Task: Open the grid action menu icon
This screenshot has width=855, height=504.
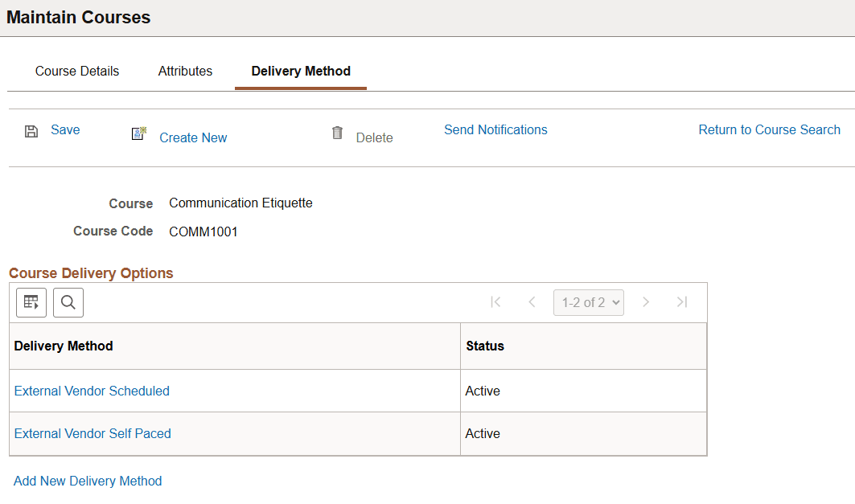Action: click(31, 302)
